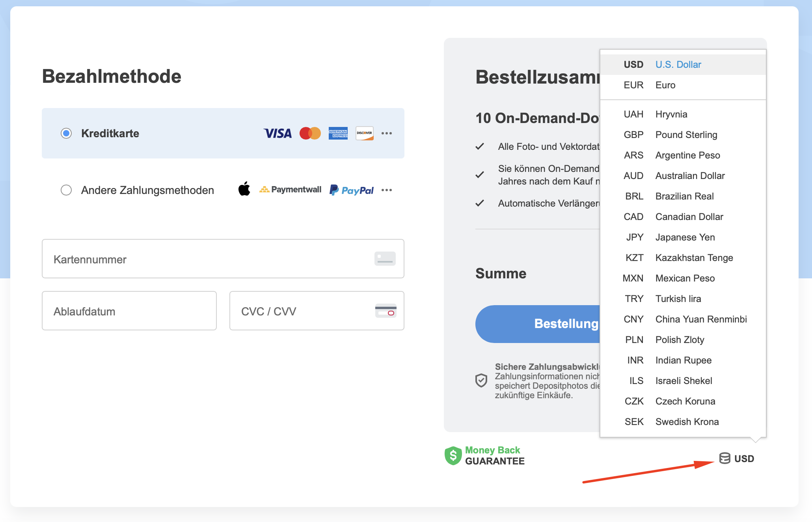Choose EUR Euro currency

(x=683, y=85)
